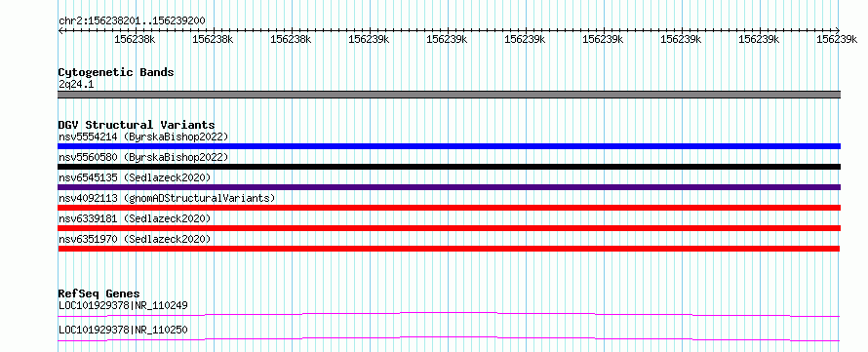Click the right arrowhead of the coordinate ruler
868x352 pixels.
click(838, 30)
